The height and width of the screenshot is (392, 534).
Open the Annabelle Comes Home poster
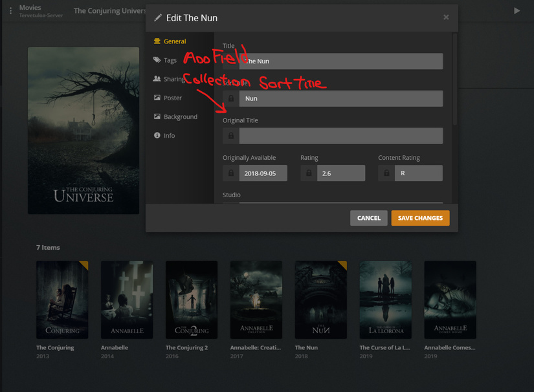coord(451,299)
